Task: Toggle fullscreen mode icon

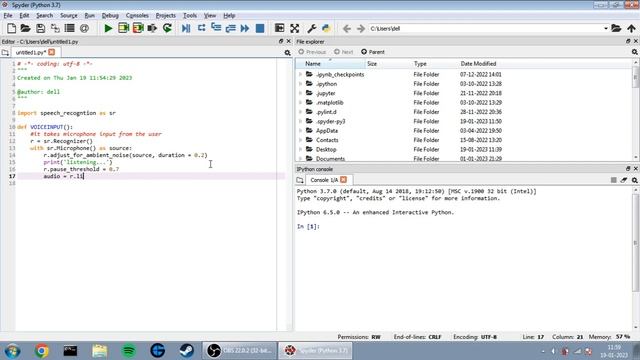Action: click(295, 28)
